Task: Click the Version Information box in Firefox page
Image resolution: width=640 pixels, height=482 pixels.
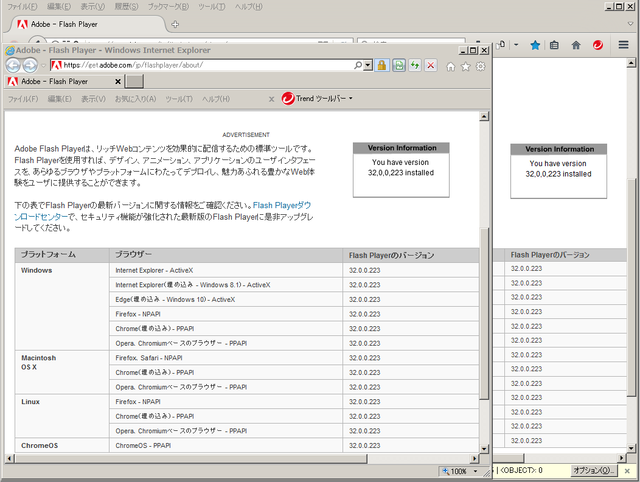Action: pos(558,171)
